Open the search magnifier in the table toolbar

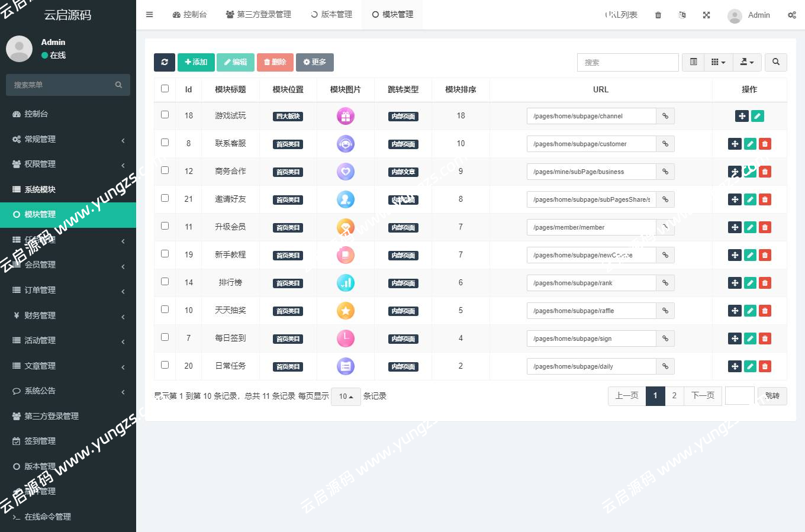click(x=775, y=62)
